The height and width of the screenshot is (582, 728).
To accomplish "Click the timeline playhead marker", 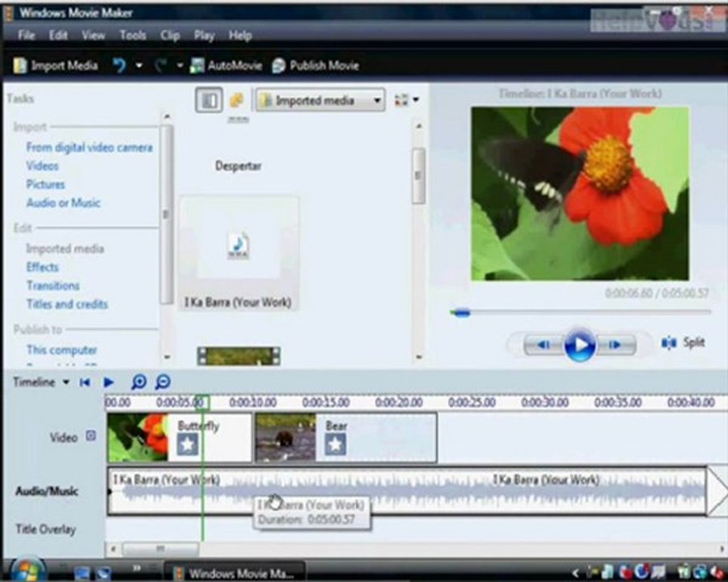I will [x=202, y=403].
